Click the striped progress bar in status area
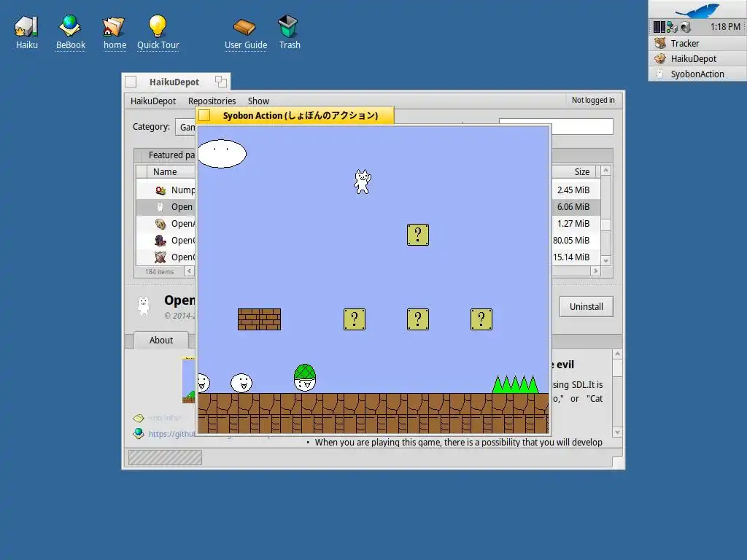The image size is (747, 560). [165, 458]
